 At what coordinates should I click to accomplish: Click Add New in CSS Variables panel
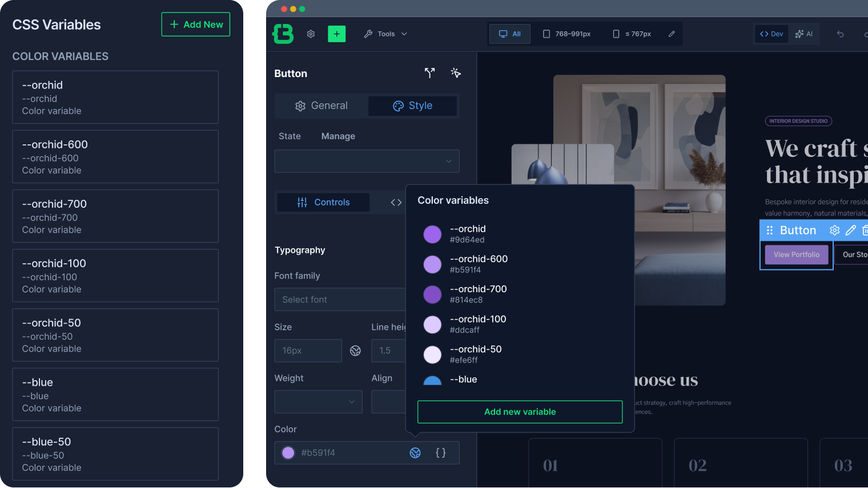pyautogui.click(x=196, y=25)
